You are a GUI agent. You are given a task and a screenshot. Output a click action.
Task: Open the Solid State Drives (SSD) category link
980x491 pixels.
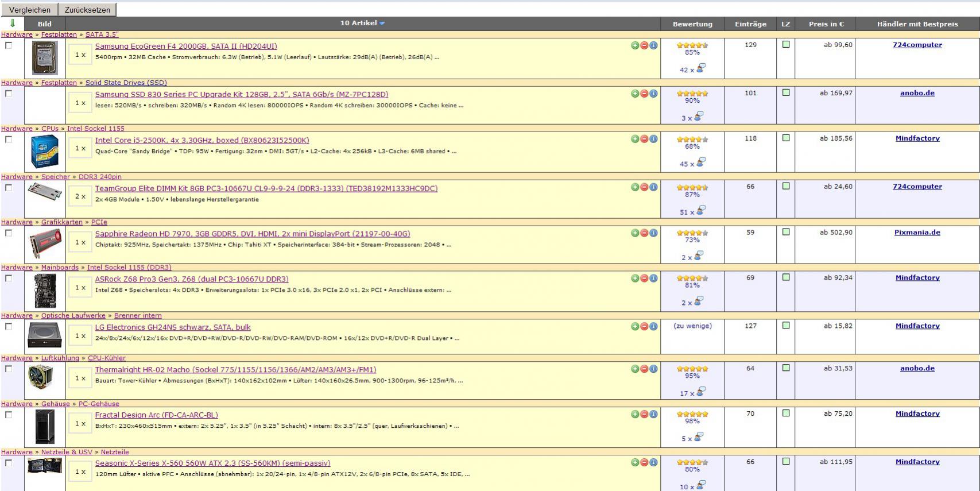coord(126,83)
